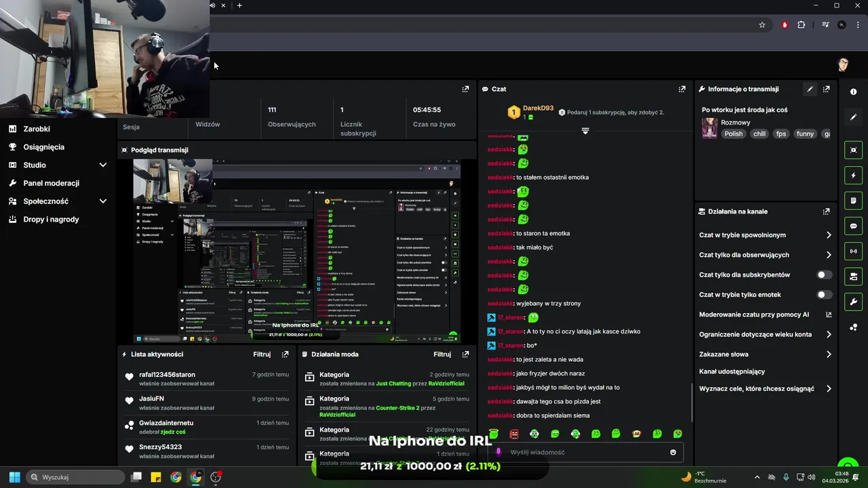Screen dimensions: 868x488
Task: Open Zakazane słowa settings arrow
Action: tap(829, 354)
